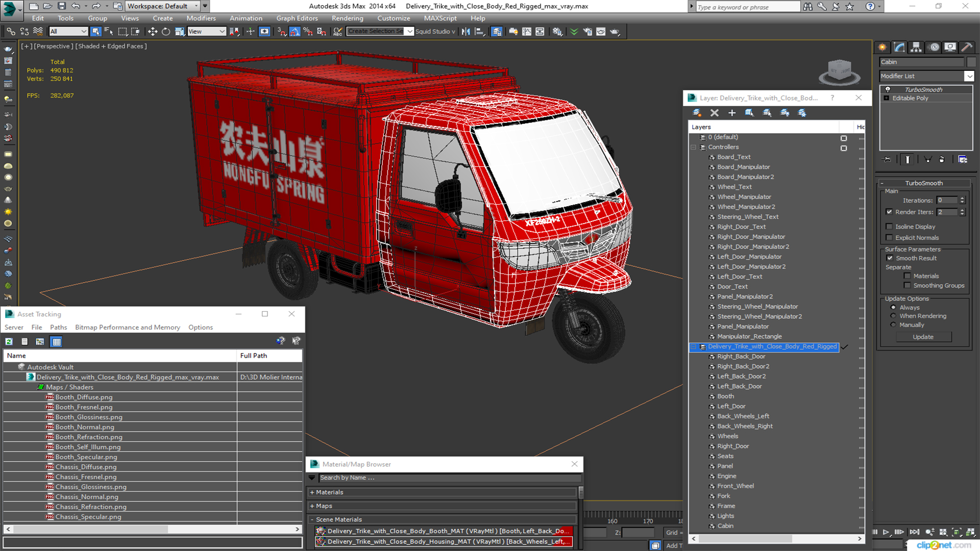Click Show End Result toggle under modifier stack
Screen dimensions: 980x551
907,159
